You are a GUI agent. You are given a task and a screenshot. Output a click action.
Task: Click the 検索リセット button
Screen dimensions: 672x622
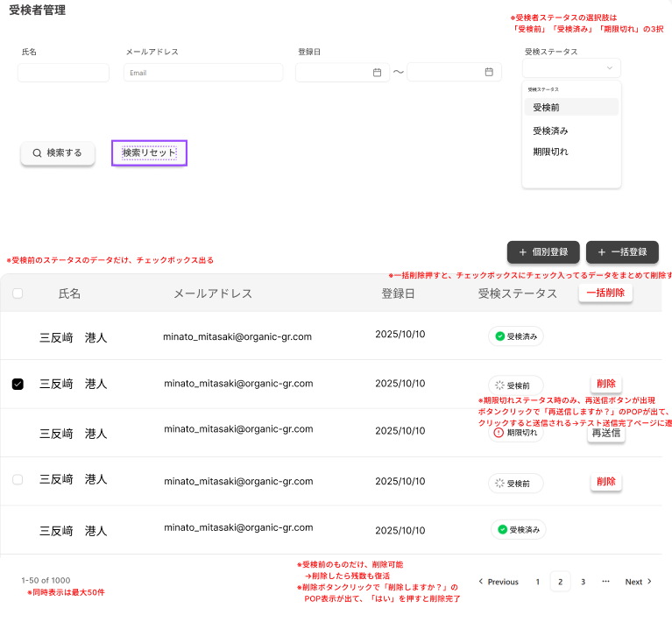coord(149,152)
